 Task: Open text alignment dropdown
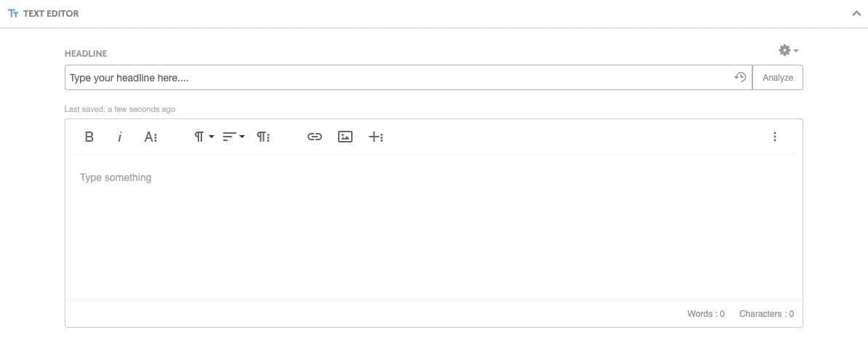(x=233, y=137)
